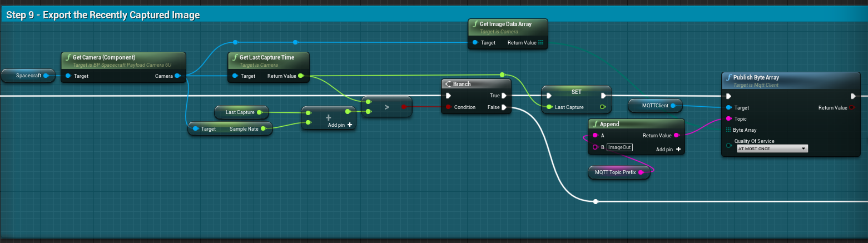Viewport: 868px width, 243px height.
Task: Click the Camera output pin on Get Camera
Action: [x=177, y=76]
